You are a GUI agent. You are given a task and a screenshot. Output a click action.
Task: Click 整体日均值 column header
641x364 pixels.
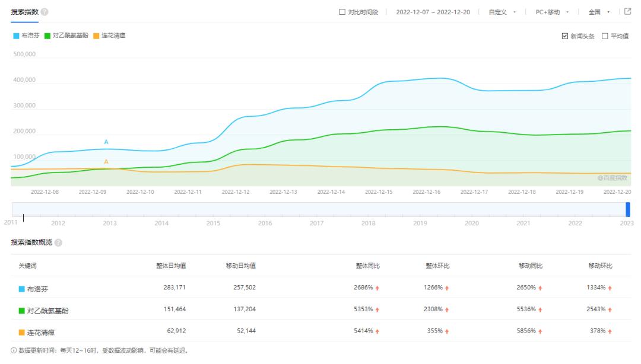171,266
